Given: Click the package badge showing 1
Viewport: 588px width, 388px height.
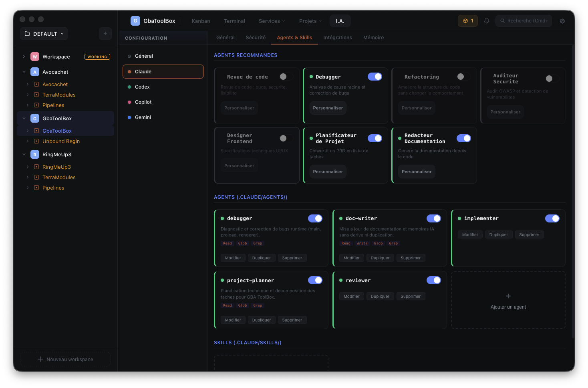Looking at the screenshot, I should tap(467, 21).
